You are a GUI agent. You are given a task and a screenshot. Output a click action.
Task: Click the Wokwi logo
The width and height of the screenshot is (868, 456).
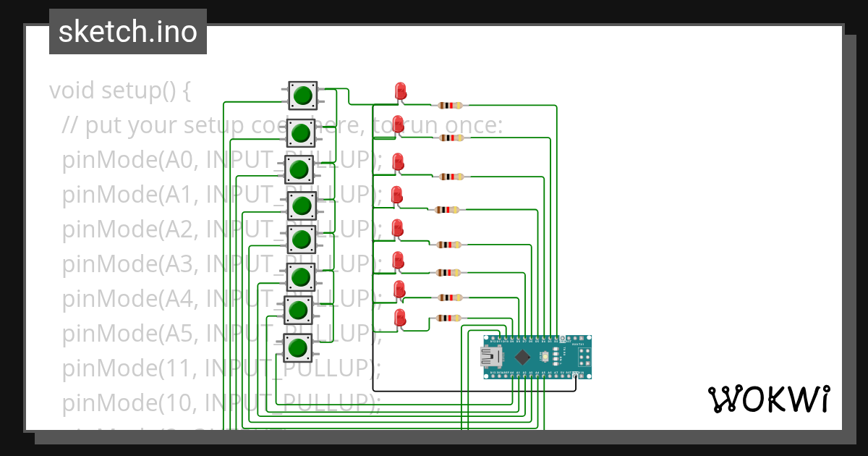pos(769,399)
